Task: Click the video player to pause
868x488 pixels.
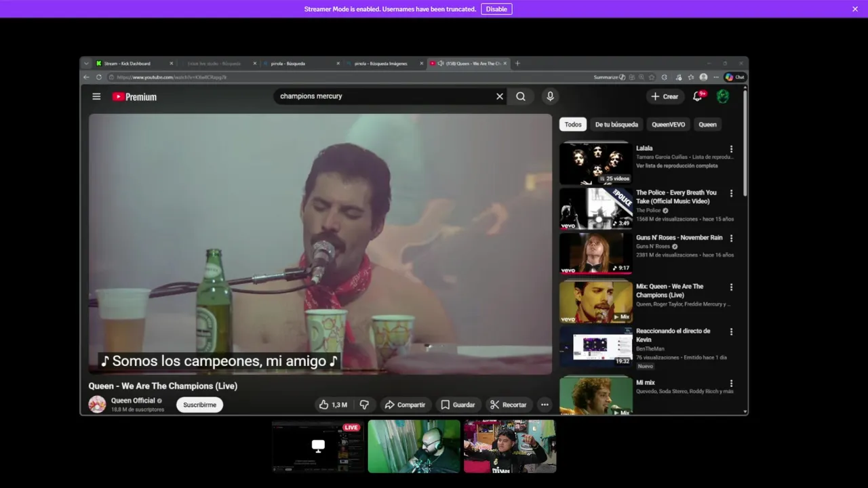Action: [x=320, y=244]
